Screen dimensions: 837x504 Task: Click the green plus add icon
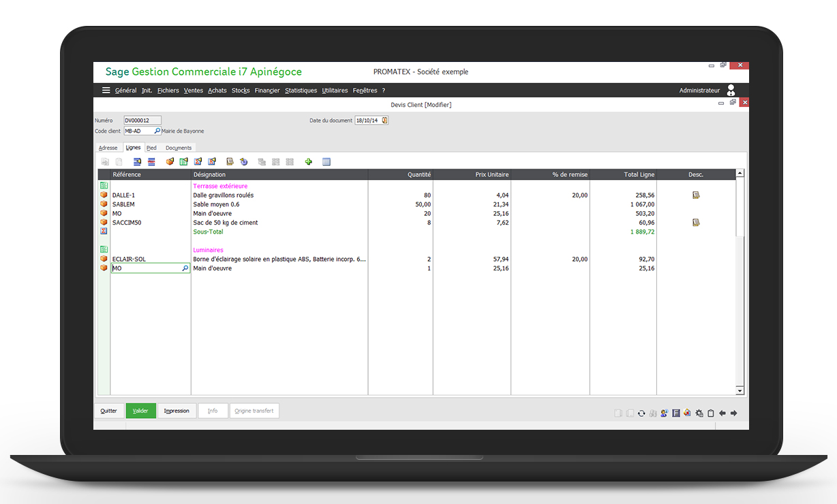pos(308,161)
